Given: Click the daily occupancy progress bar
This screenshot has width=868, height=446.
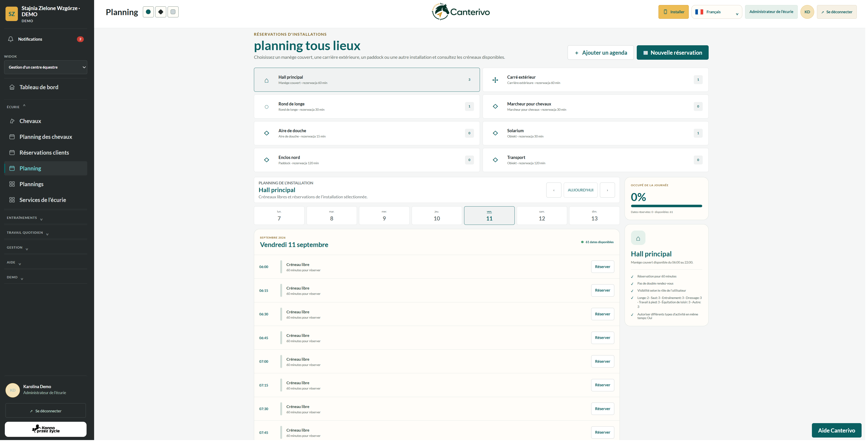Looking at the screenshot, I should click(667, 206).
